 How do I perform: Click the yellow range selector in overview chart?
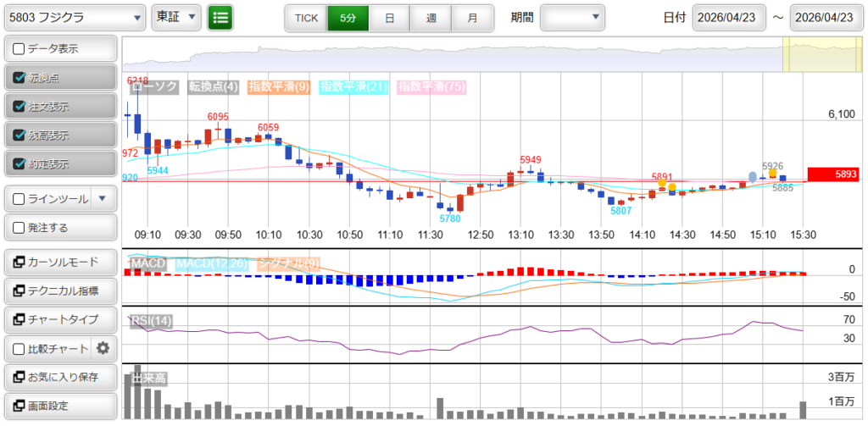[x=810, y=55]
